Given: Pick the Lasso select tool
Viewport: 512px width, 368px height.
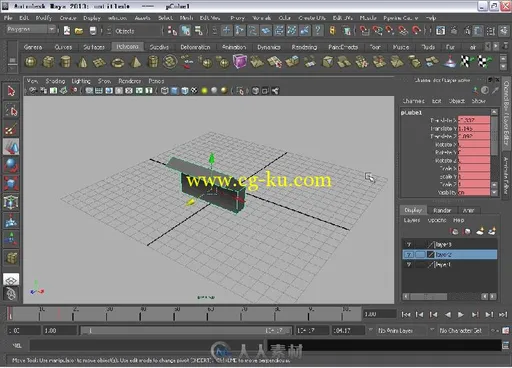Looking at the screenshot, I should pyautogui.click(x=11, y=110).
